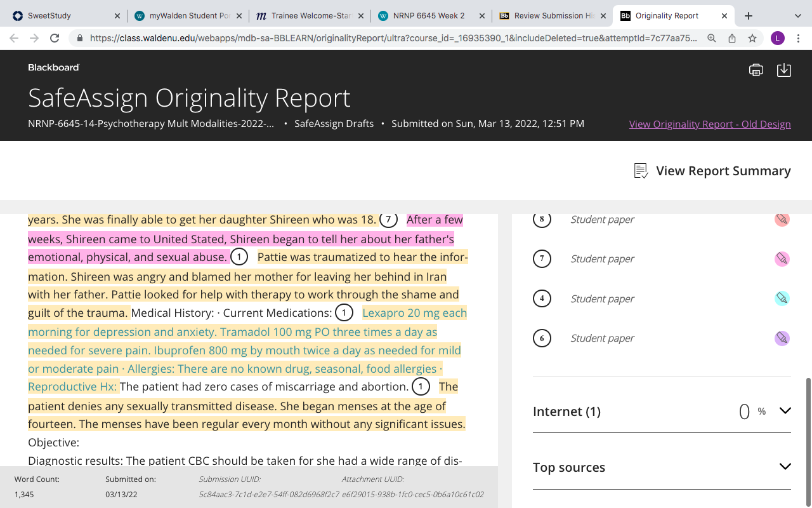Go forward in browser history
Screen dimensions: 812x508
point(34,38)
